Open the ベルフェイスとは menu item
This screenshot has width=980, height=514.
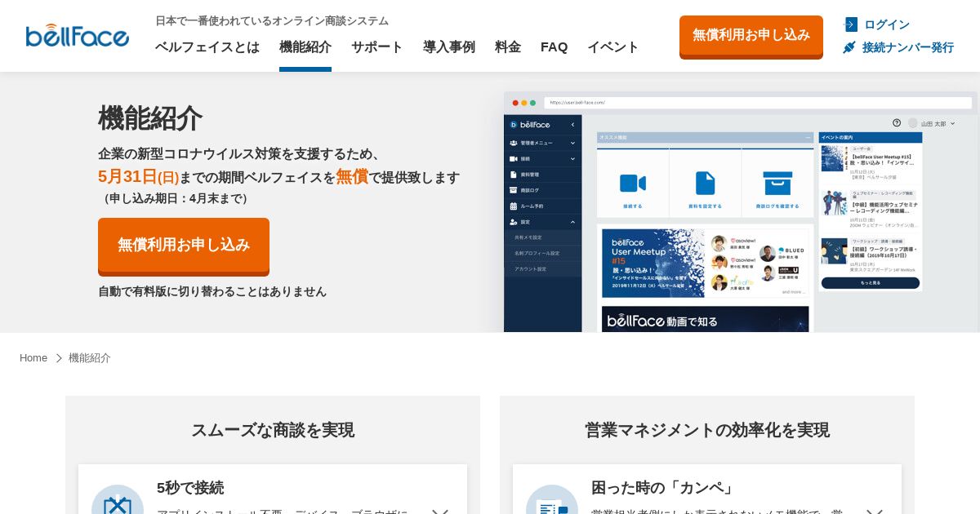coord(207,47)
